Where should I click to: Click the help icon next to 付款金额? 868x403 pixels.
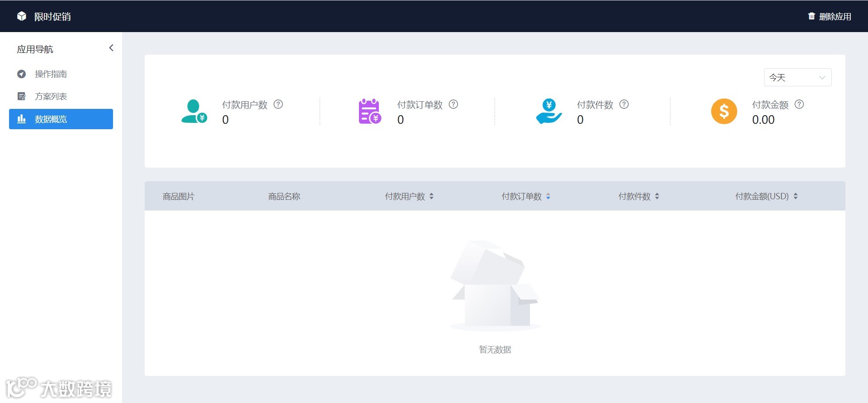click(x=799, y=104)
